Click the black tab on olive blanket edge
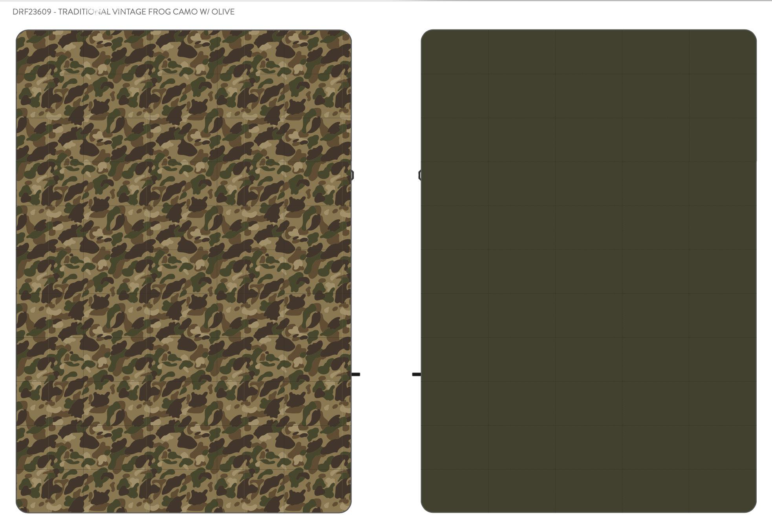This screenshot has width=772, height=532. (x=416, y=374)
